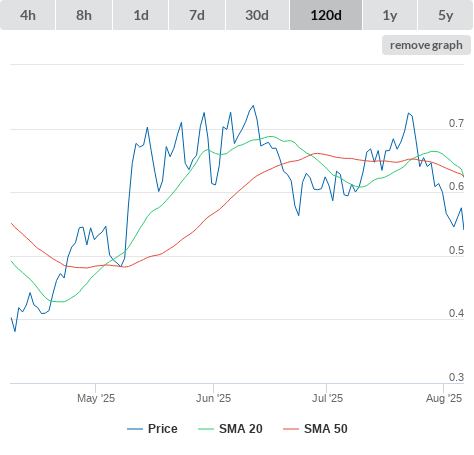Toggle the Price series in legend
This screenshot has width=474, height=455.
[x=152, y=429]
